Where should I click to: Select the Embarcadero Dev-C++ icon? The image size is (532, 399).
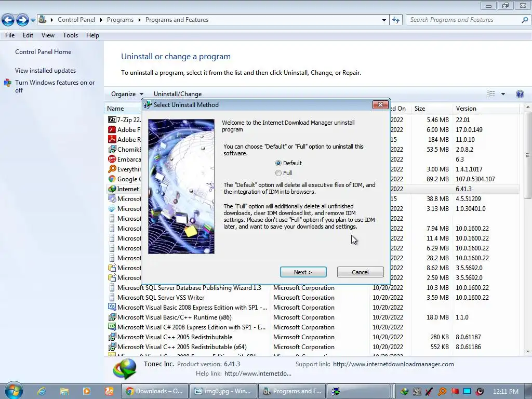[x=112, y=159]
